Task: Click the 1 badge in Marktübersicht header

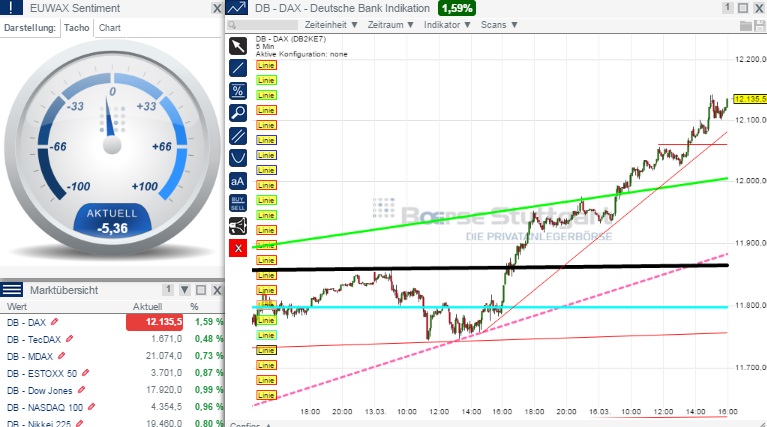Action: (x=168, y=290)
